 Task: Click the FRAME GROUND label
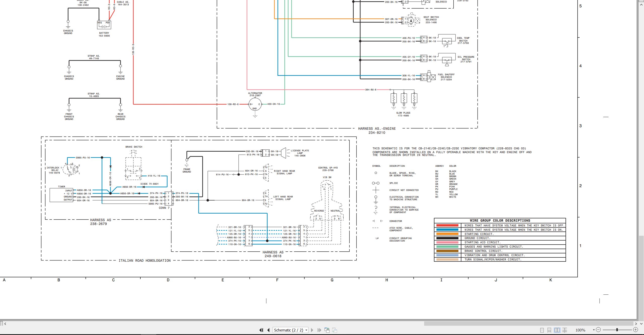(187, 171)
